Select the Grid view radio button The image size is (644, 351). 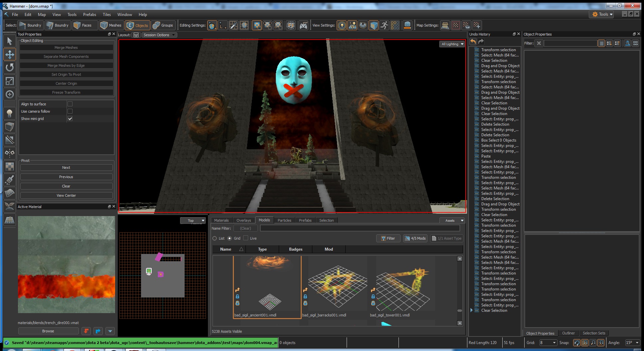click(230, 238)
